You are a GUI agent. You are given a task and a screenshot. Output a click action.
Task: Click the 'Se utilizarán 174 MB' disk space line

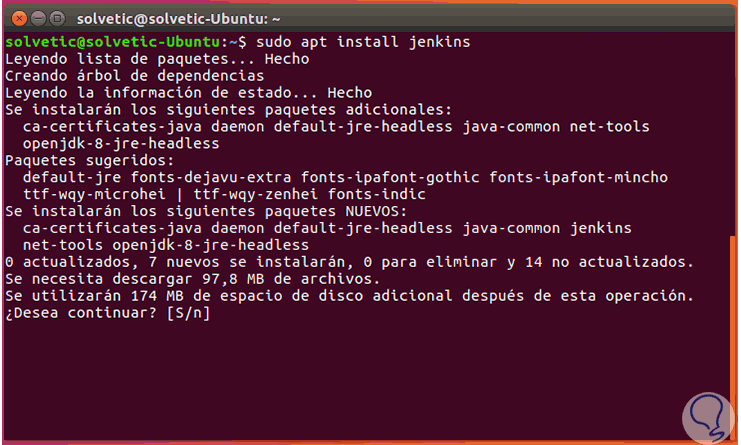click(349, 296)
